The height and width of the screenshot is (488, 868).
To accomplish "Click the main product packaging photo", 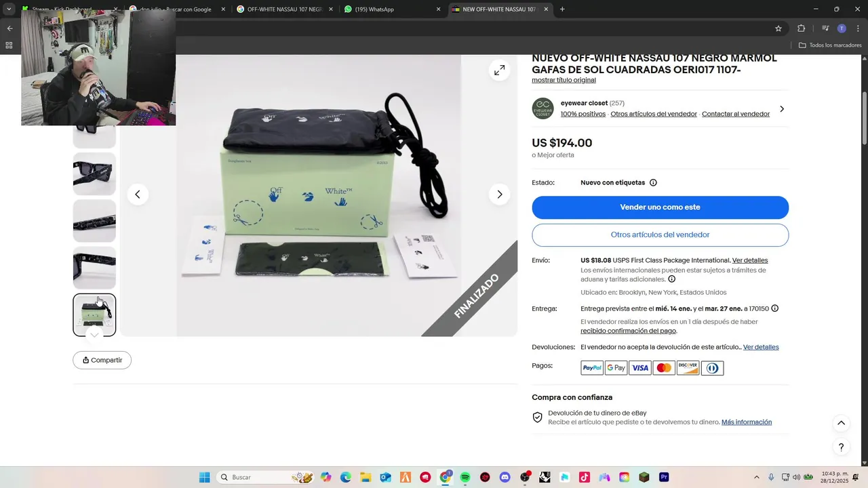I will click(x=319, y=195).
